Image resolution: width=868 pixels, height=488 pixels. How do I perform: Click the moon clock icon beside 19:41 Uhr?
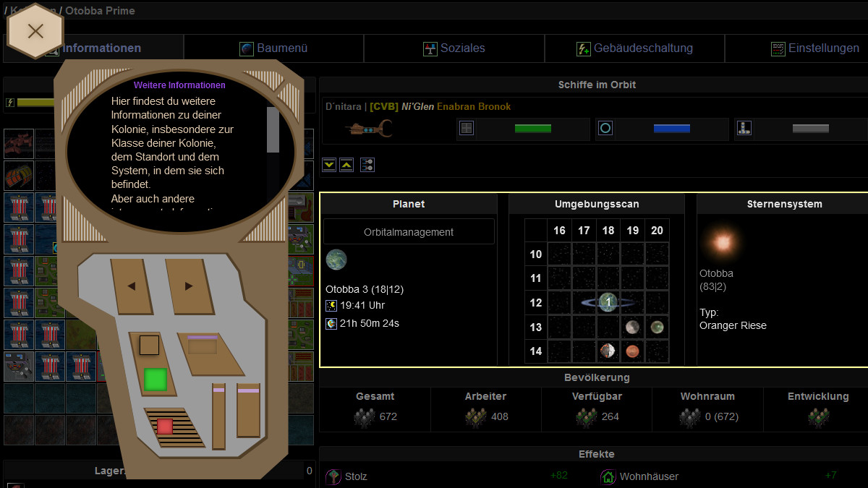tap(331, 305)
